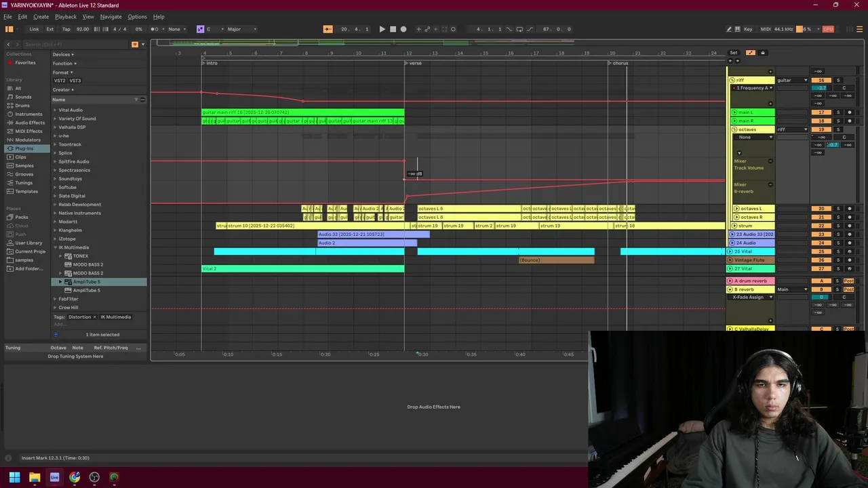Start playback with the Play button

382,29
